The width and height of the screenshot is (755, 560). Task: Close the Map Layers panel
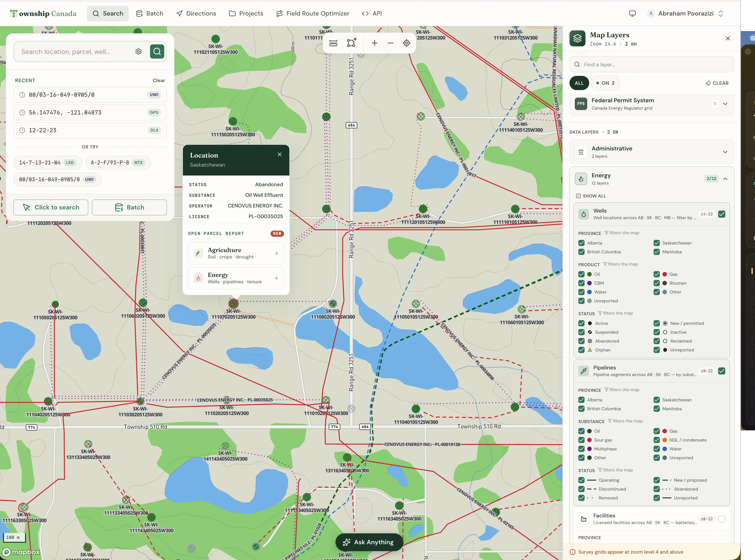tap(727, 38)
